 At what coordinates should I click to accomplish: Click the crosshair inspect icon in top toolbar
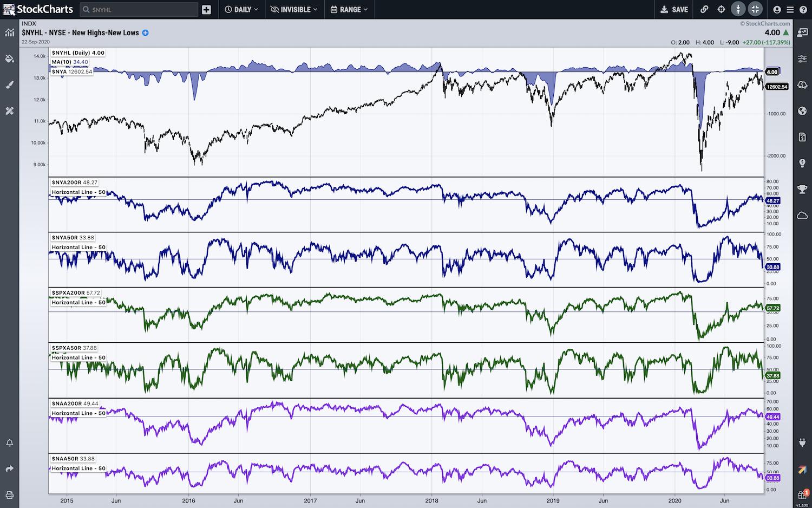pyautogui.click(x=721, y=9)
